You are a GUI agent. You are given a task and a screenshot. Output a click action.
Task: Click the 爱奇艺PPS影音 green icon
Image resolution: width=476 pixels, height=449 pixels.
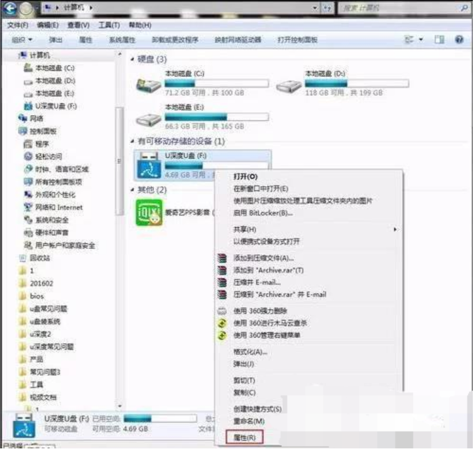click(149, 213)
